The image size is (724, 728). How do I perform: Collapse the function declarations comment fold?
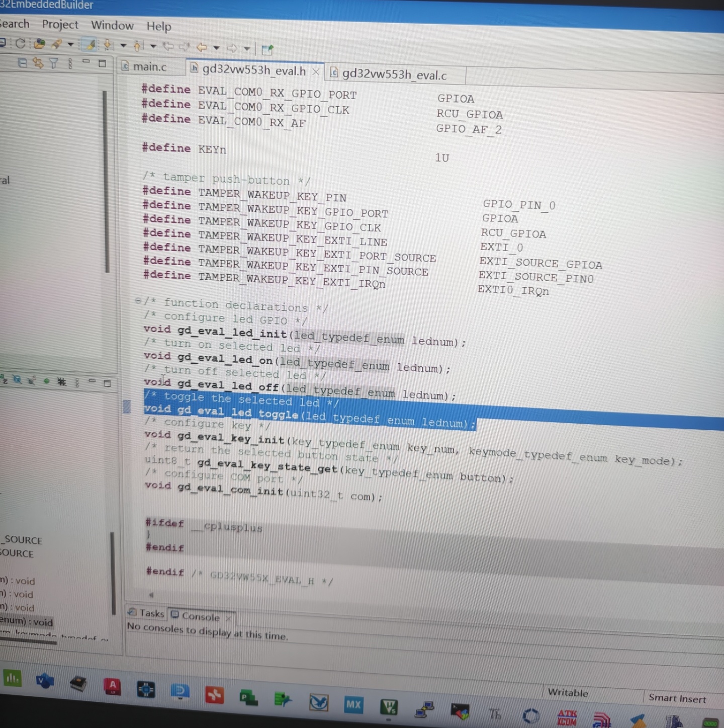138,301
